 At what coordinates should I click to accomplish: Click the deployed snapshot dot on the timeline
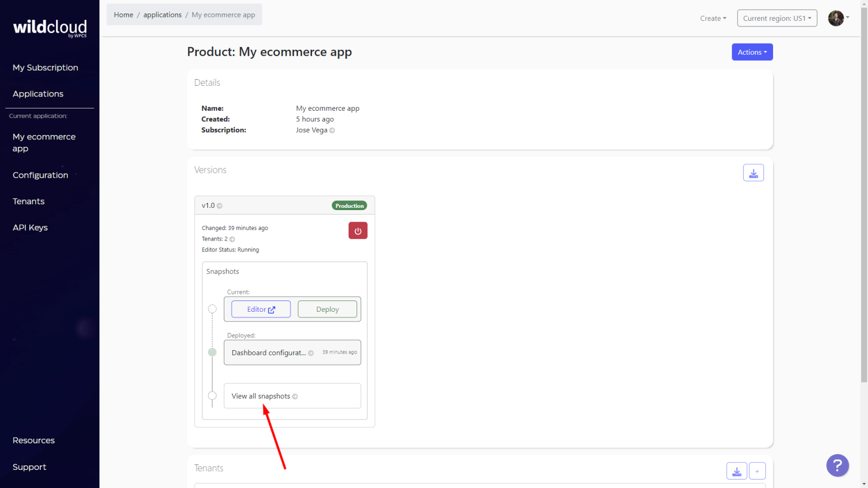[x=212, y=352]
